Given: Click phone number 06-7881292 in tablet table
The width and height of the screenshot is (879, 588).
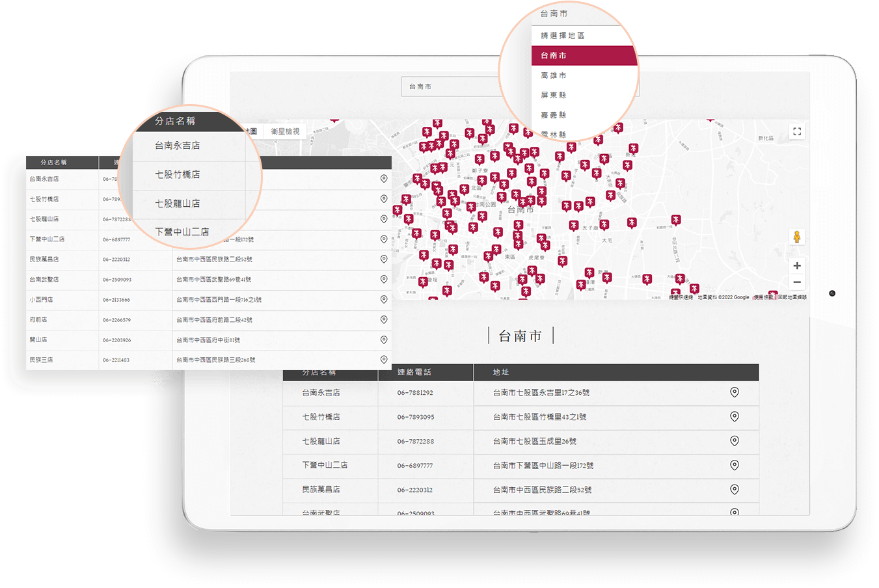Looking at the screenshot, I should click(x=415, y=393).
